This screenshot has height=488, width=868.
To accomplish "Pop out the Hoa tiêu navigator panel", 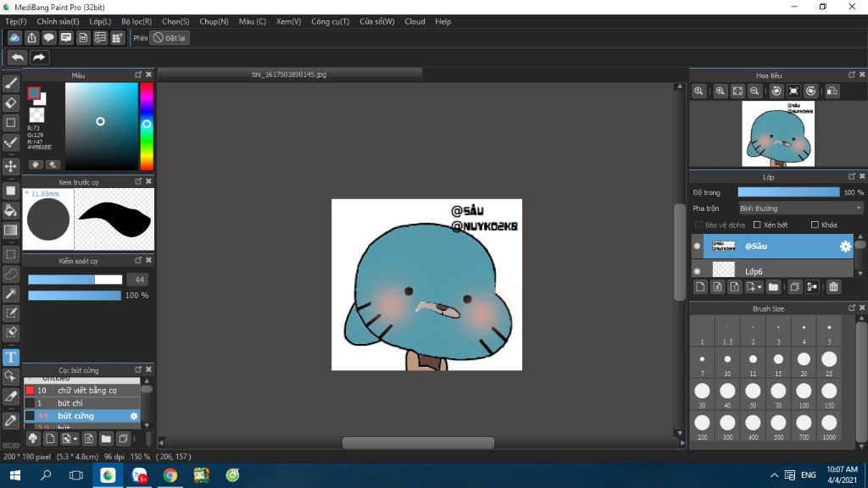I will click(x=852, y=75).
